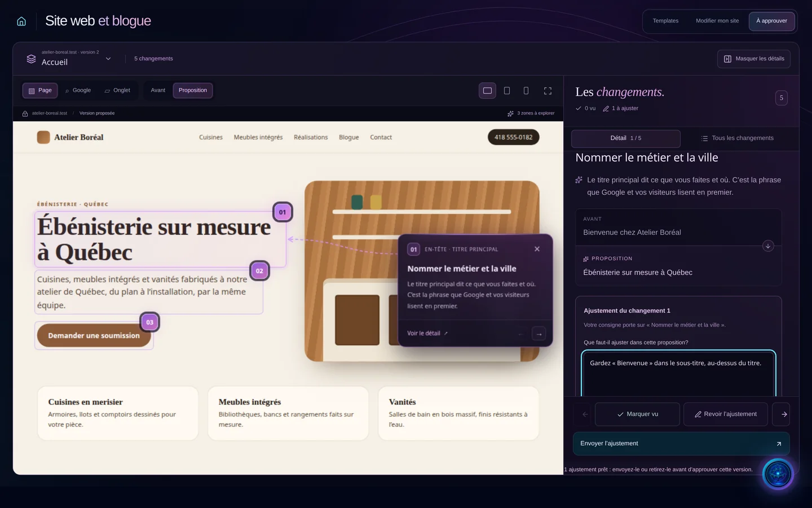Screen dimensions: 812x508
Task: Close the 'Nommer le métier' popover
Action: click(x=537, y=249)
